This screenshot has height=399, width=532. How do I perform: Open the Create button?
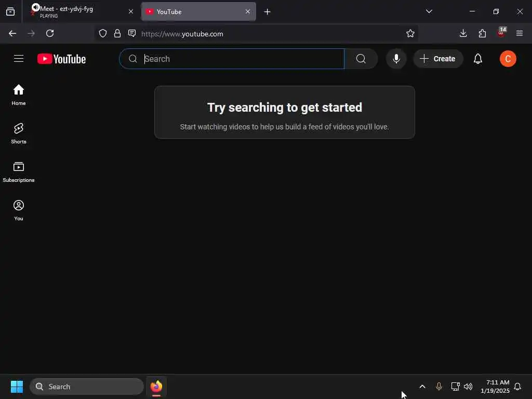pos(437,59)
